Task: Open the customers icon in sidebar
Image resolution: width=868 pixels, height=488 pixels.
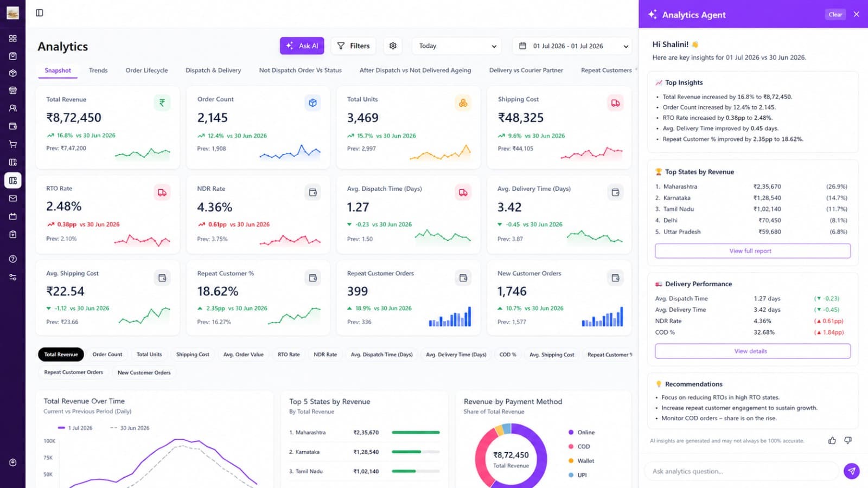Action: point(13,108)
